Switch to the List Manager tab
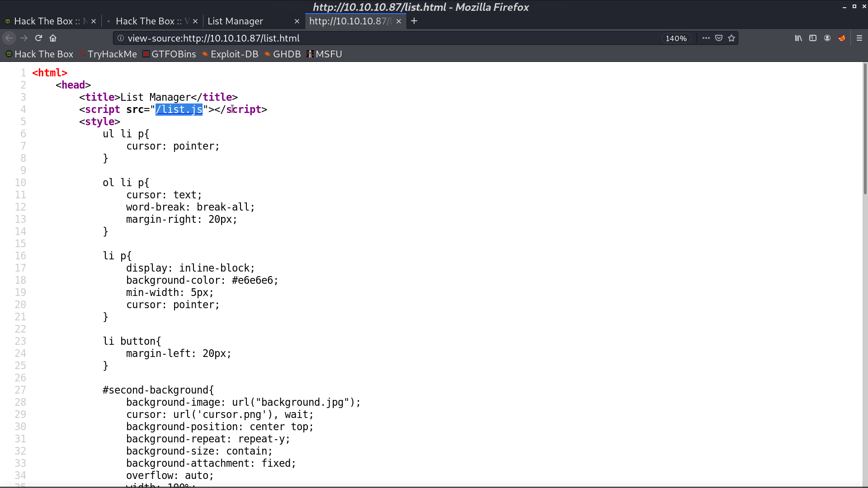 pos(254,21)
